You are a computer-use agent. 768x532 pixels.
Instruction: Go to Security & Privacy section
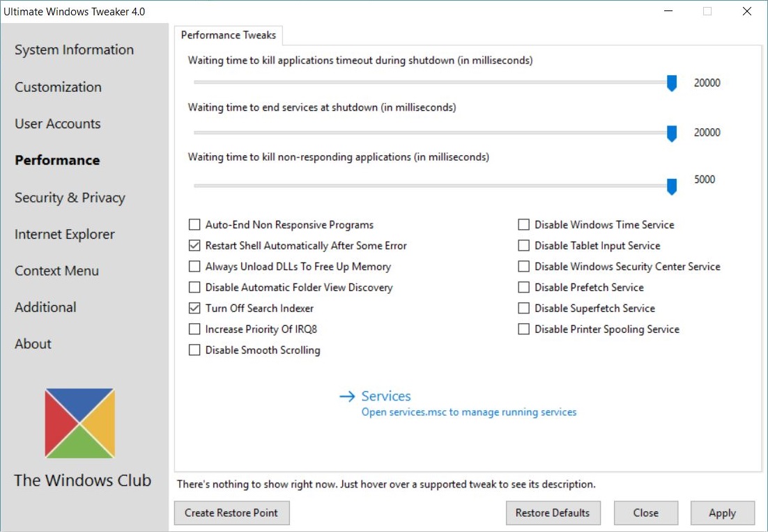(x=70, y=198)
